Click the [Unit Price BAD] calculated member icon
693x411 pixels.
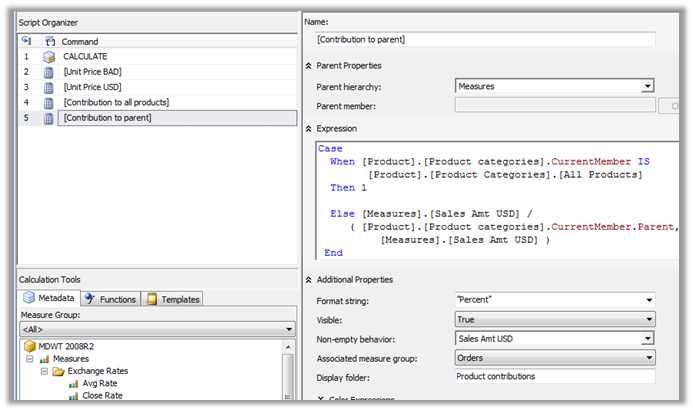coord(49,72)
